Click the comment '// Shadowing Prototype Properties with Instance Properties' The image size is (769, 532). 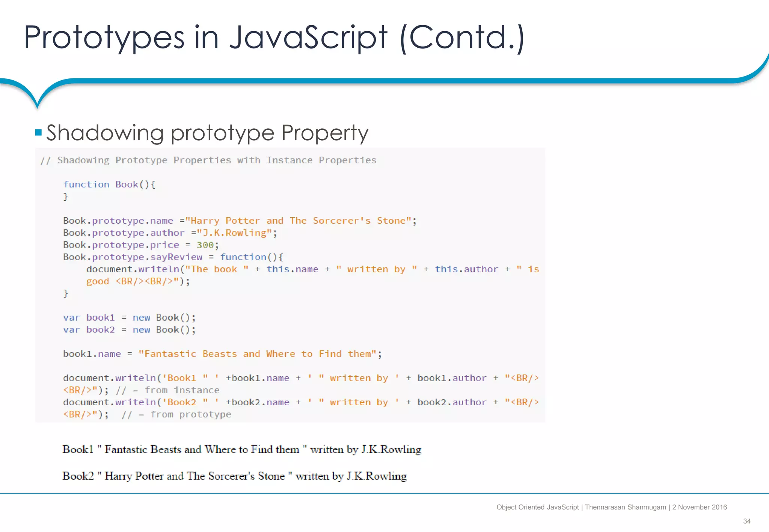pos(208,160)
